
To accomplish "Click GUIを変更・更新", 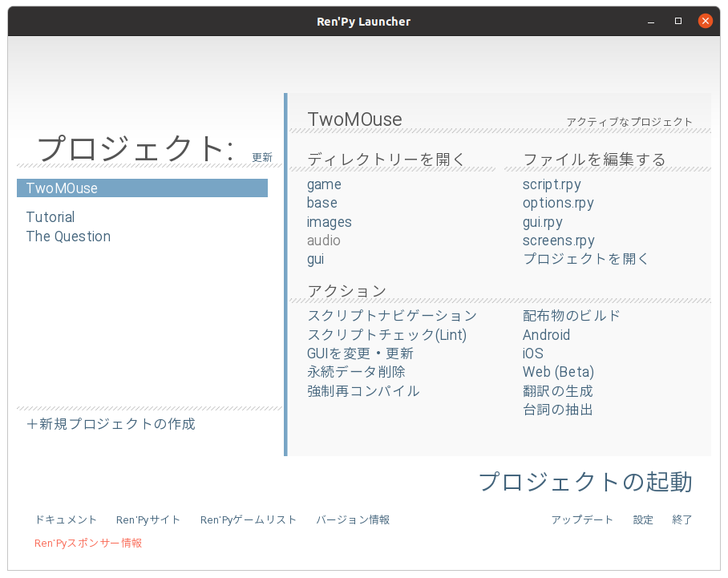I will (360, 354).
